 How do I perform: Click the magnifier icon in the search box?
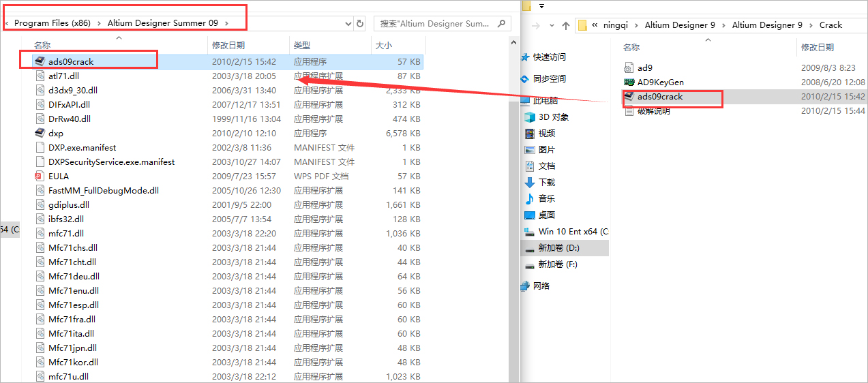(x=502, y=23)
